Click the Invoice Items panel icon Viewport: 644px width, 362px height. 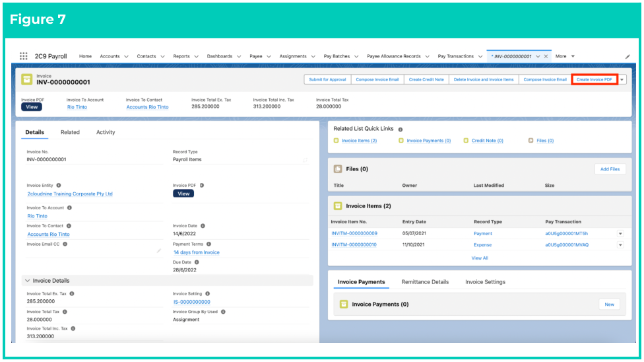tap(338, 206)
